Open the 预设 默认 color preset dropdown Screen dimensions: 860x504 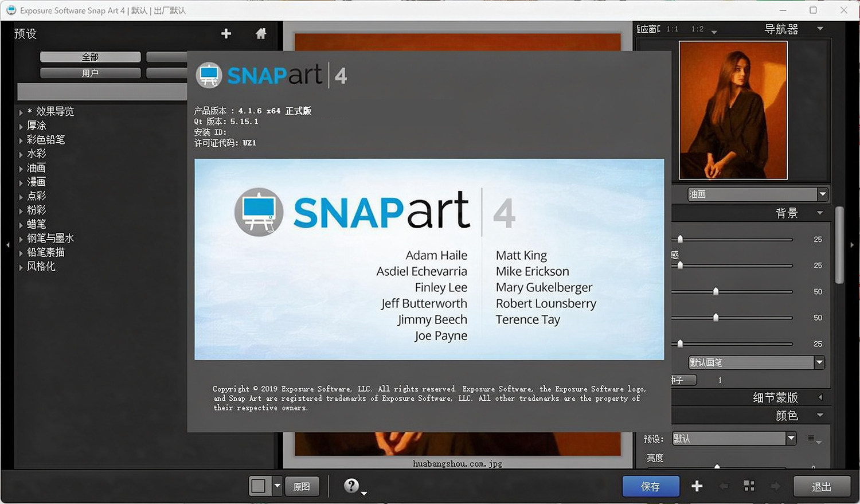coord(734,439)
